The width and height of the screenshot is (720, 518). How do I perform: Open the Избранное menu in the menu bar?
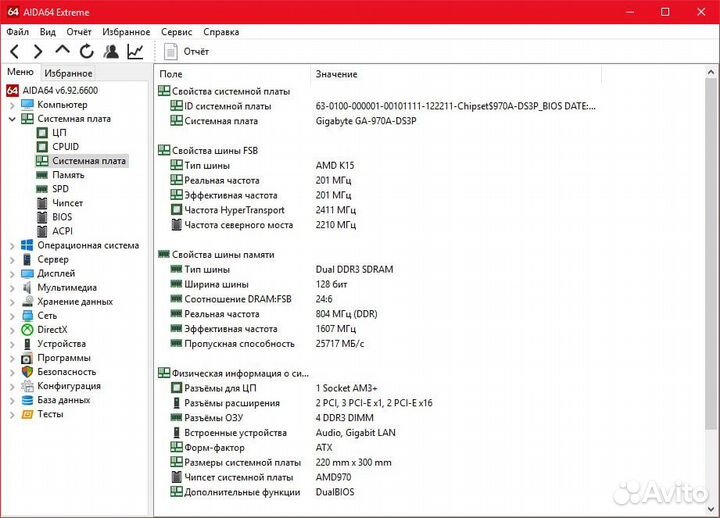click(x=126, y=32)
